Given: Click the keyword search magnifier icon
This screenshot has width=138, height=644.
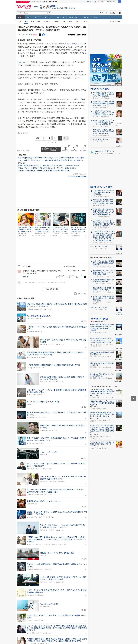Looking at the screenshot, I should (49, 13).
